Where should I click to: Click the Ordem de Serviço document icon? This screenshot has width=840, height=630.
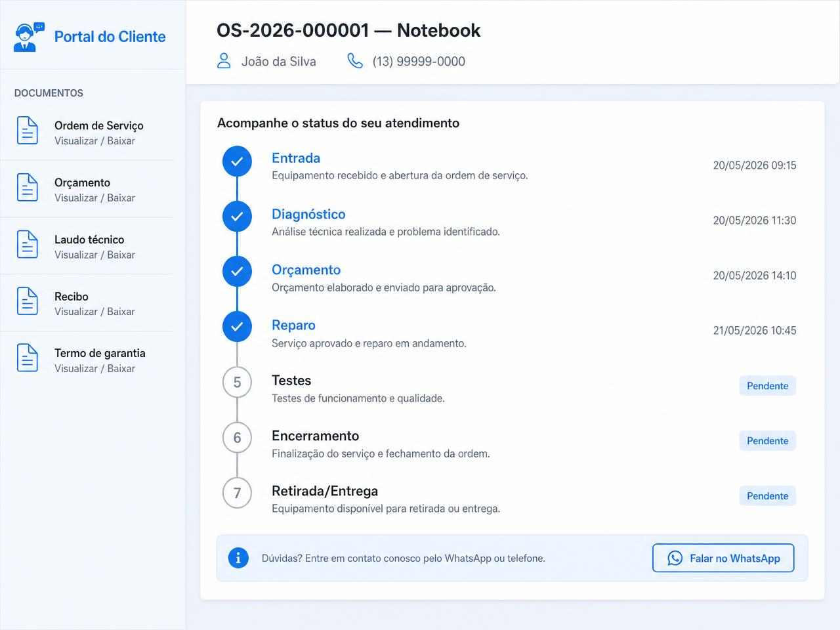[x=27, y=131]
